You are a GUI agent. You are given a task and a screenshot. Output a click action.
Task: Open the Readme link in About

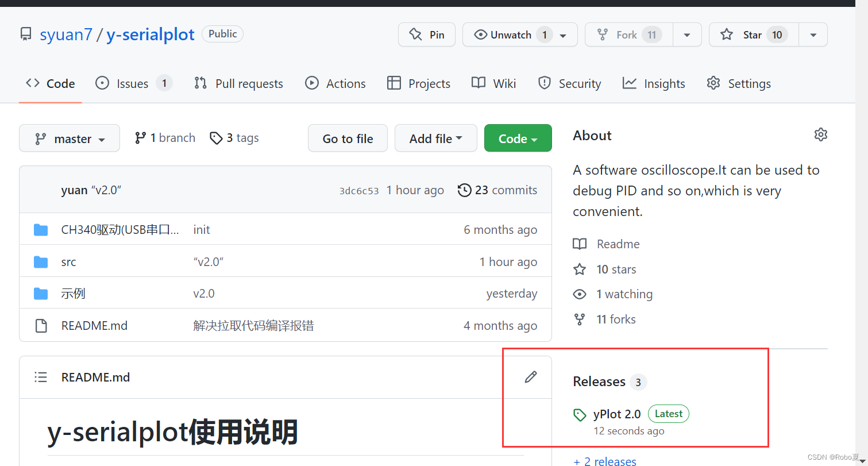pos(618,244)
